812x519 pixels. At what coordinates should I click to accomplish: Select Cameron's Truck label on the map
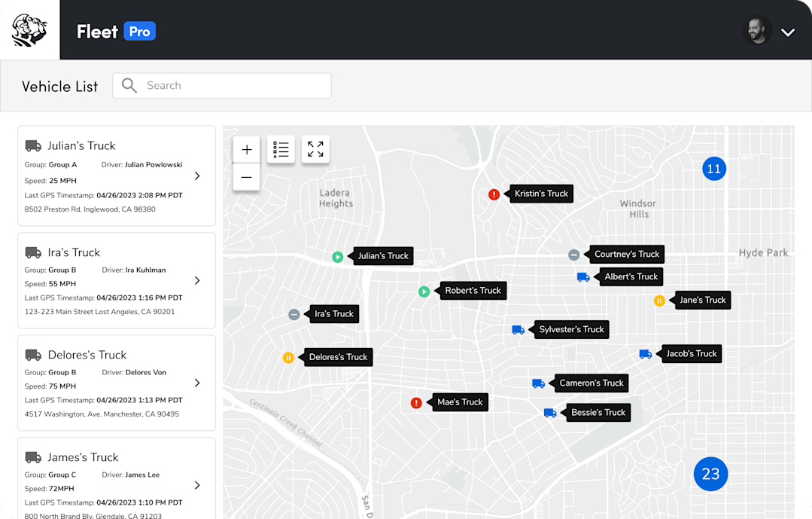coord(591,383)
